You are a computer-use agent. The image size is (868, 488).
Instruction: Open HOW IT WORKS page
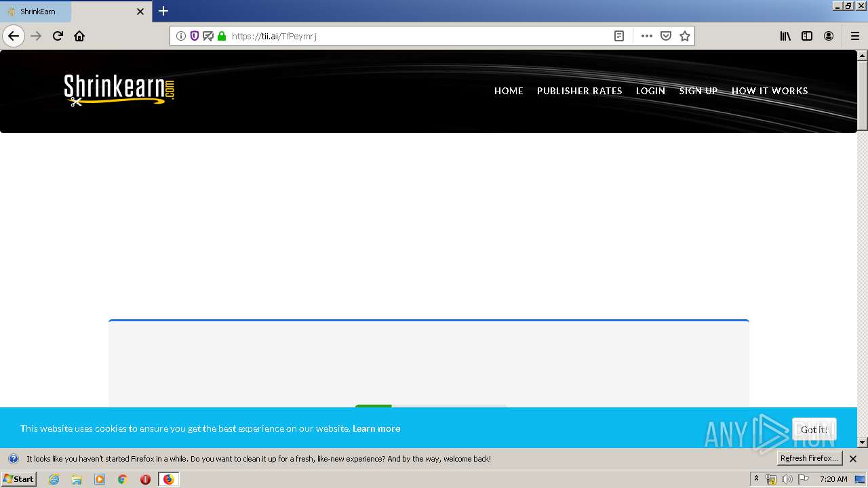tap(770, 91)
